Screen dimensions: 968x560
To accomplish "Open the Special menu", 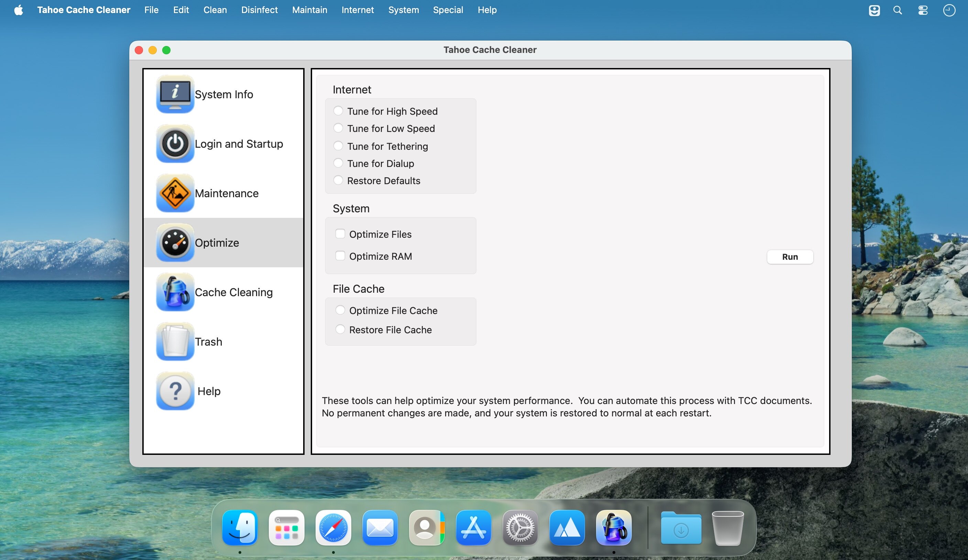I will [x=448, y=10].
